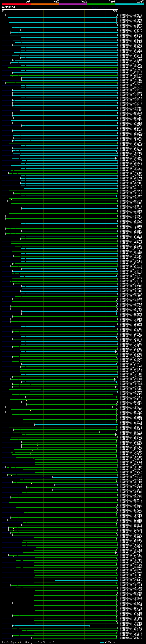Select the UniRef100_Q6J4U5 label

pyautogui.click(x=131, y=625)
